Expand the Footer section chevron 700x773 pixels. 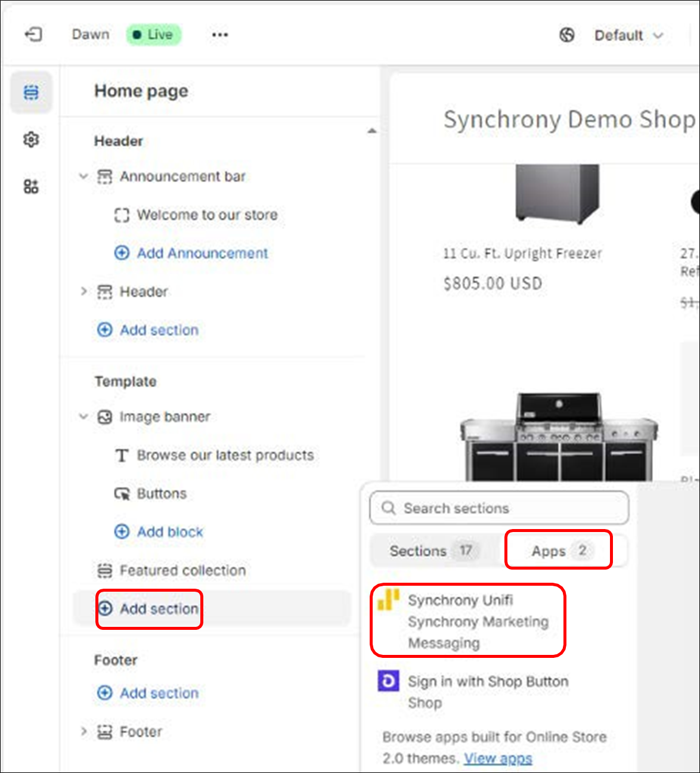coord(83,731)
